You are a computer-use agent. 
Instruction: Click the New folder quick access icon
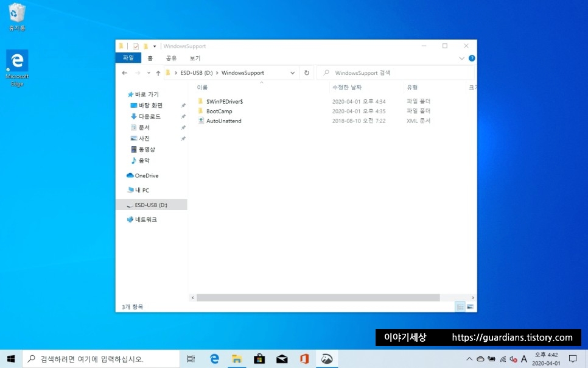[x=145, y=46]
